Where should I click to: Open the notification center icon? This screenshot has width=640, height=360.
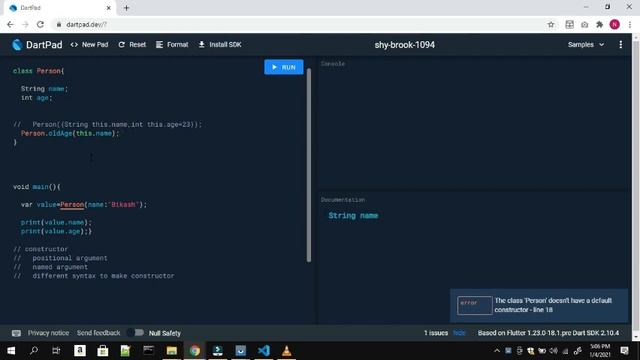[624, 351]
